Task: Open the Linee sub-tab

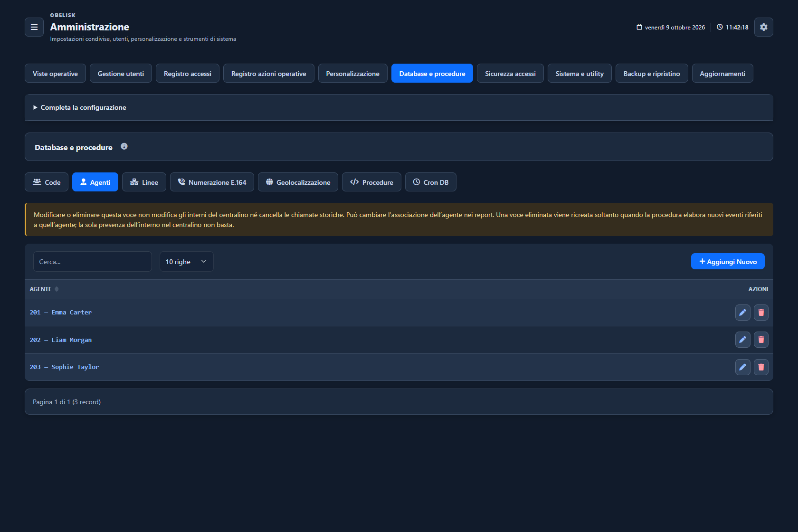Action: (x=144, y=182)
